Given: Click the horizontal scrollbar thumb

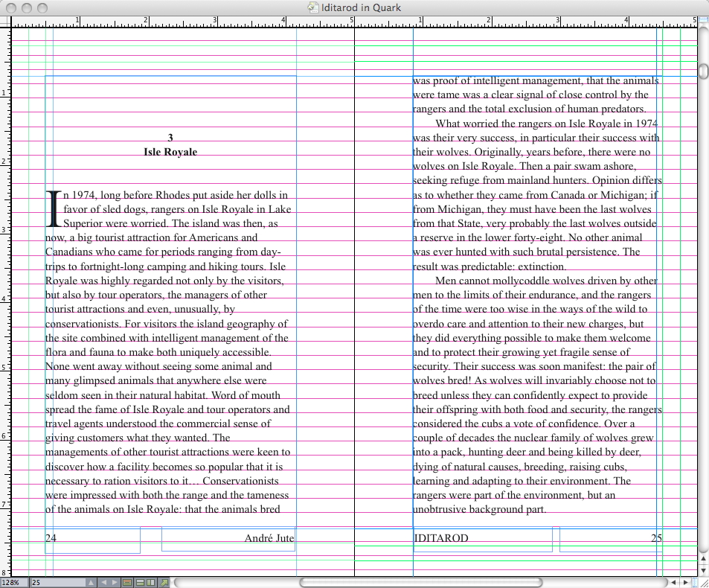Looking at the screenshot, I should tap(421, 583).
